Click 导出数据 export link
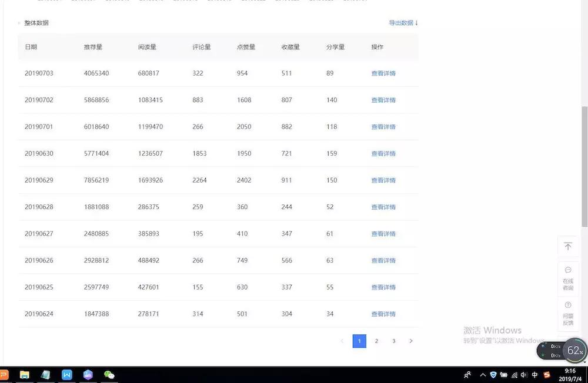Image resolution: width=588 pixels, height=383 pixels. pyautogui.click(x=403, y=23)
